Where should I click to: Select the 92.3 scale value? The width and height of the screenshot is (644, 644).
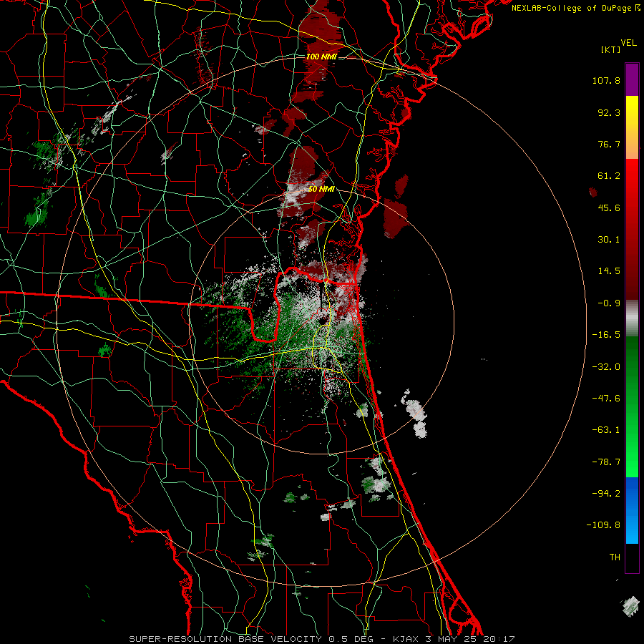tap(609, 112)
